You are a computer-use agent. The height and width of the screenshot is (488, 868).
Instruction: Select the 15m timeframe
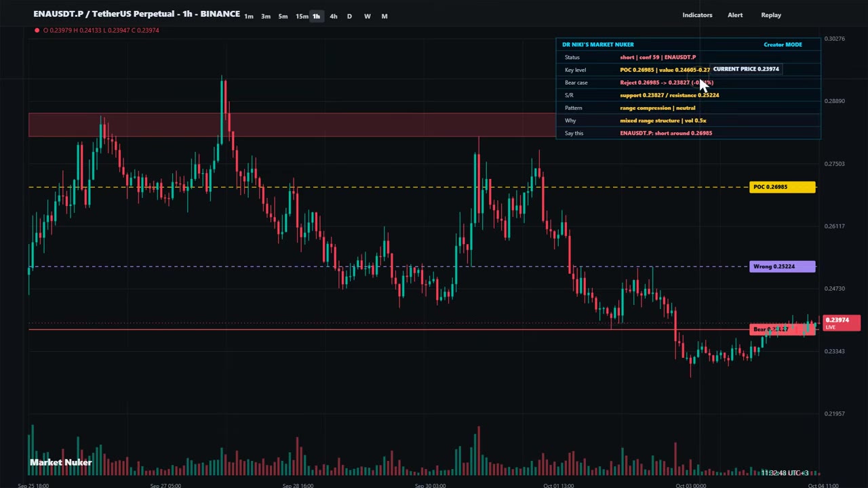coord(302,16)
